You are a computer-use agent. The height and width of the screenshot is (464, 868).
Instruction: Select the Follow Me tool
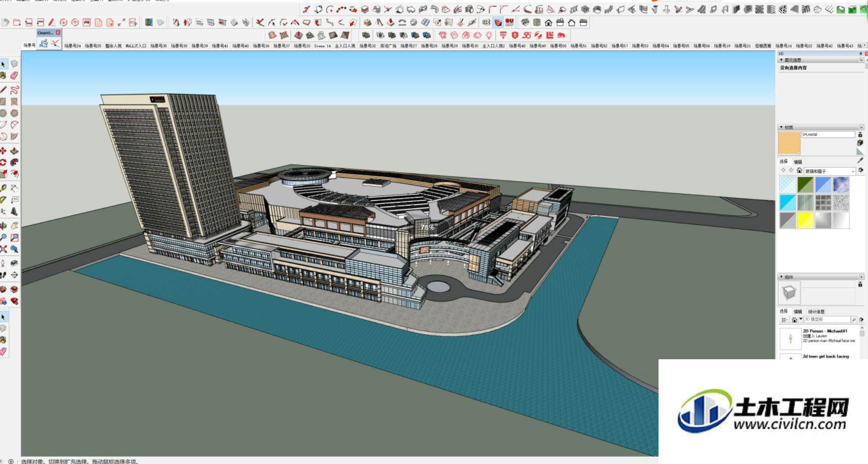pos(14,162)
